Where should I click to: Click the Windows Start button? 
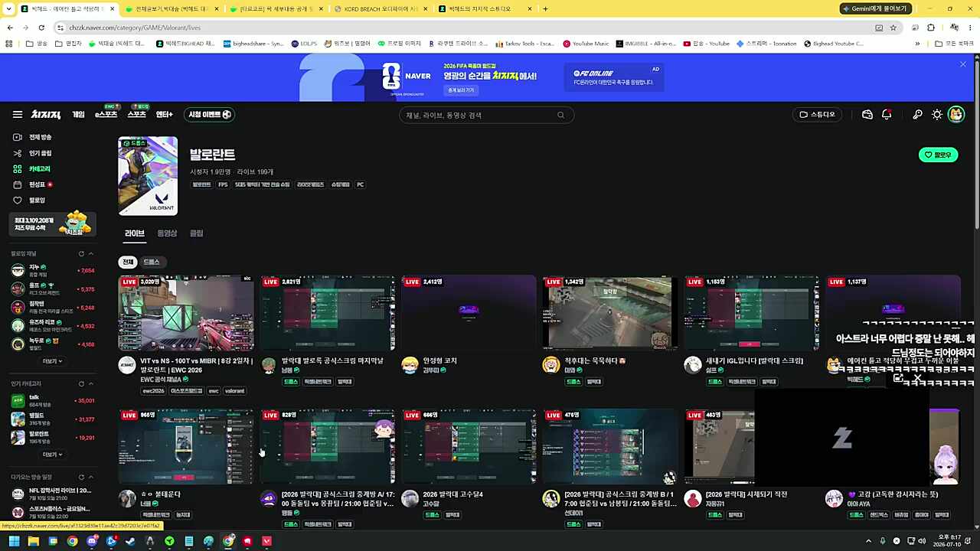click(x=14, y=541)
